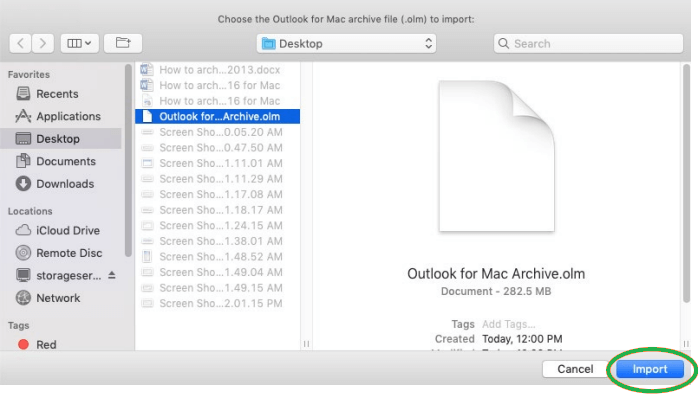698x397 pixels.
Task: Select Screen Sho...1.49.15 AM file
Action: pyautogui.click(x=218, y=288)
